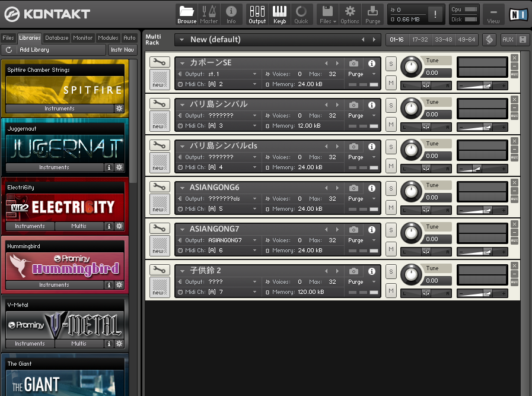The height and width of the screenshot is (396, 532).
Task: Open the Output dropdown for カポーンSE
Action: coord(254,74)
